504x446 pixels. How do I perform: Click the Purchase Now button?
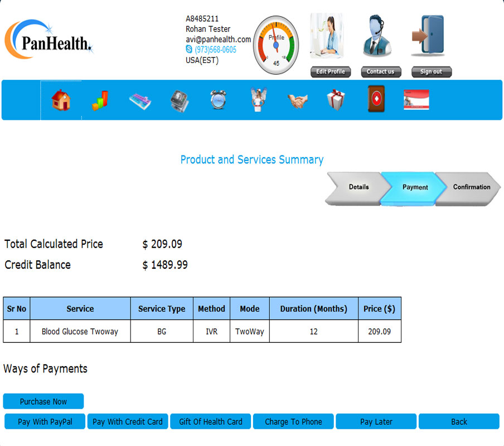click(x=43, y=401)
